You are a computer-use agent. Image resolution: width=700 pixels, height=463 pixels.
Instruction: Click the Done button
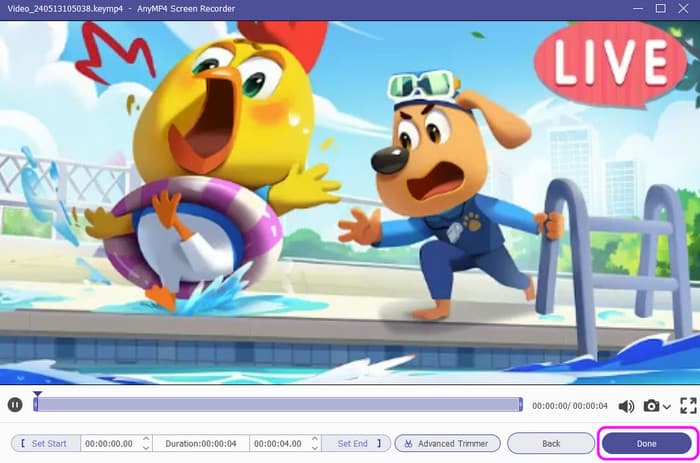click(646, 443)
